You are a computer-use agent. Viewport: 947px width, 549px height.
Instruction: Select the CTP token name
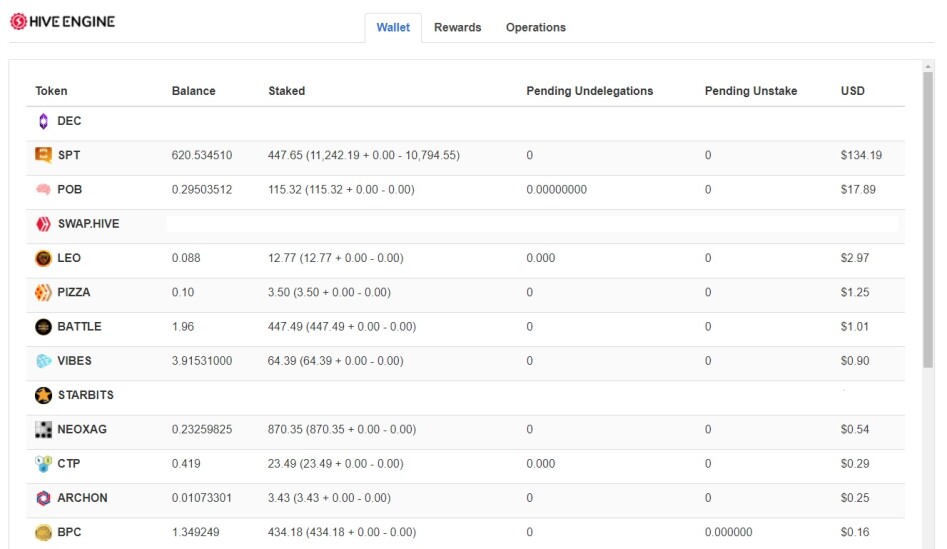69,464
